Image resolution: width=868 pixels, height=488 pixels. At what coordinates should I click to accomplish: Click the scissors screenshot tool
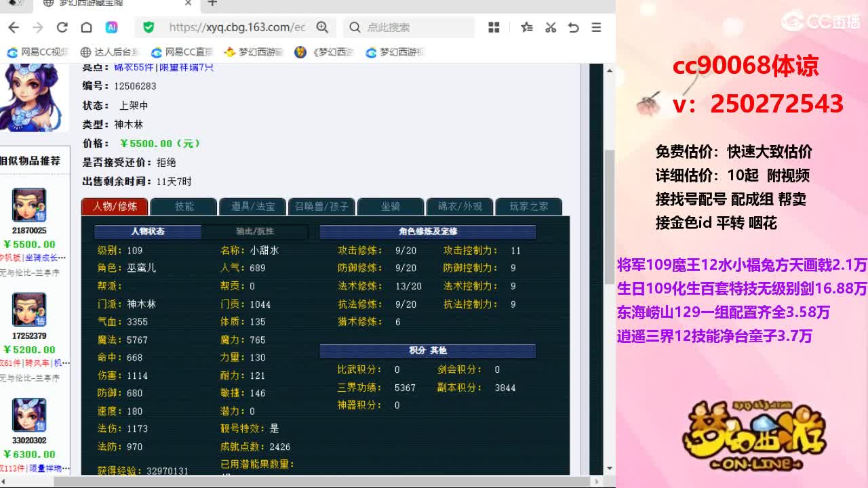[x=551, y=27]
